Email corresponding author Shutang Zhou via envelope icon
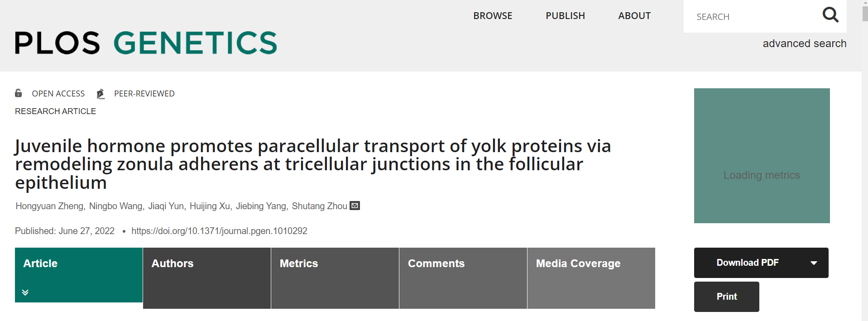Screen dimensions: 868x321 click(x=355, y=206)
